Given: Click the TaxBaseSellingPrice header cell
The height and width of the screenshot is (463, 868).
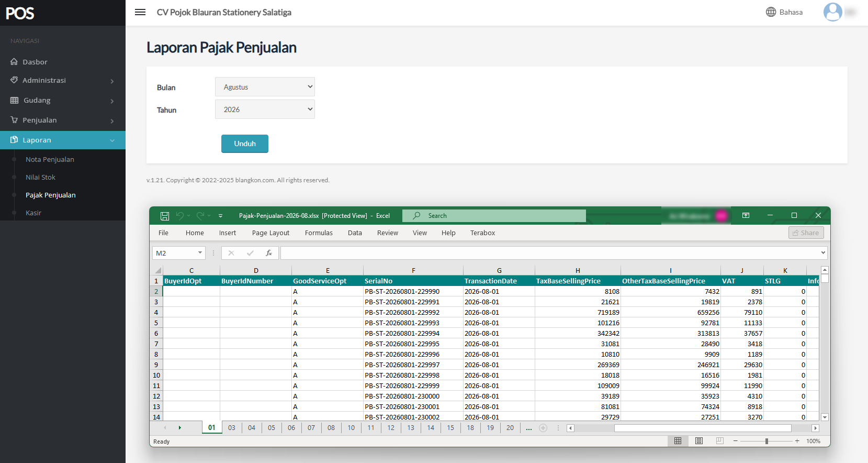Looking at the screenshot, I should (578, 281).
